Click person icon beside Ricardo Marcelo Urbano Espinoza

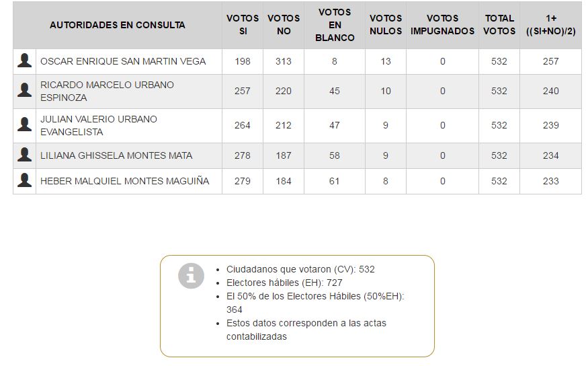click(x=25, y=91)
